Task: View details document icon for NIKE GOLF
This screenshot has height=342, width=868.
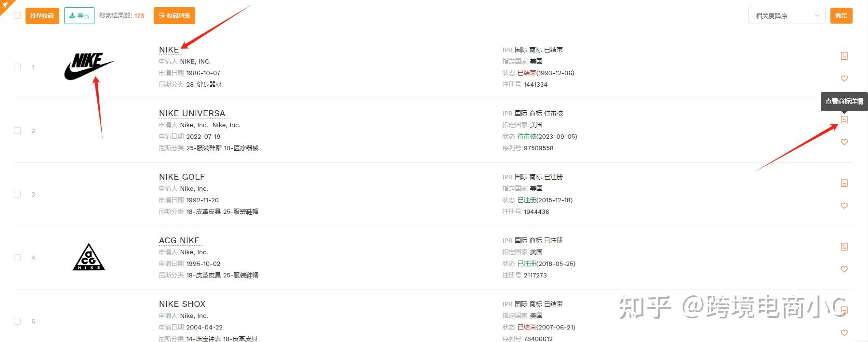Action: point(844,183)
